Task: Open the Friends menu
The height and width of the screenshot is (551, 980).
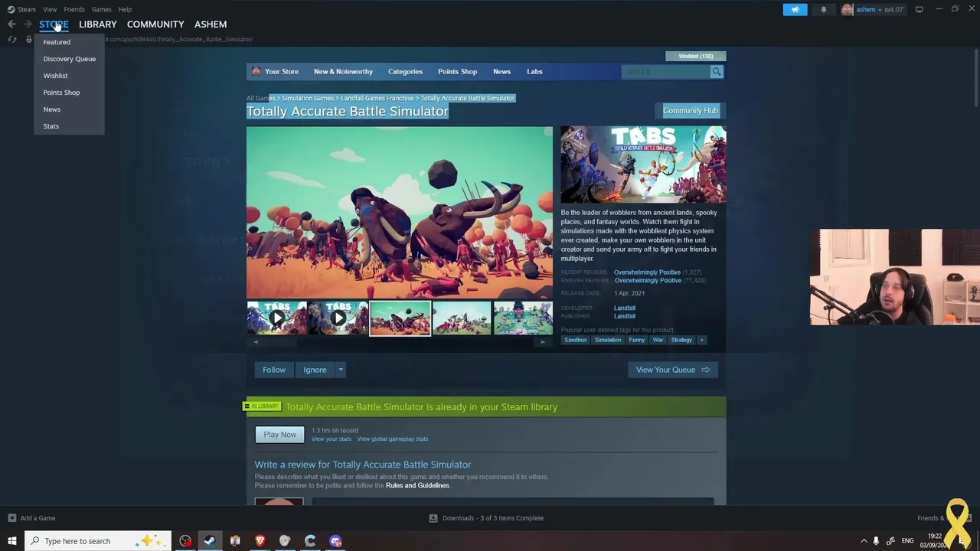Action: (x=74, y=9)
